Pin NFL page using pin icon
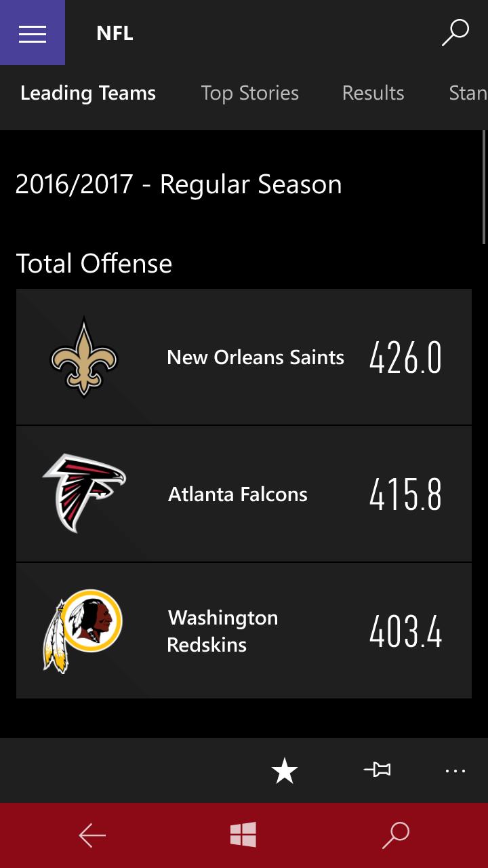Viewport: 488px width, 868px height. pos(377,770)
